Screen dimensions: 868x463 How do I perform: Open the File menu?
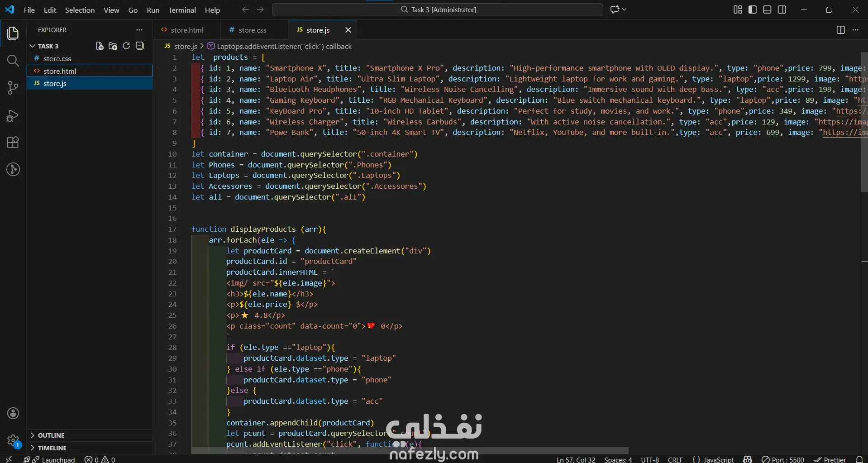click(x=29, y=10)
